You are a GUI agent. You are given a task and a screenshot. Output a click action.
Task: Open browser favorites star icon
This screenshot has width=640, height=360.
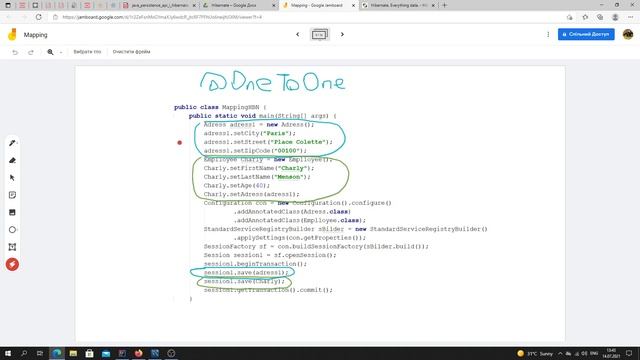pyautogui.click(x=585, y=17)
